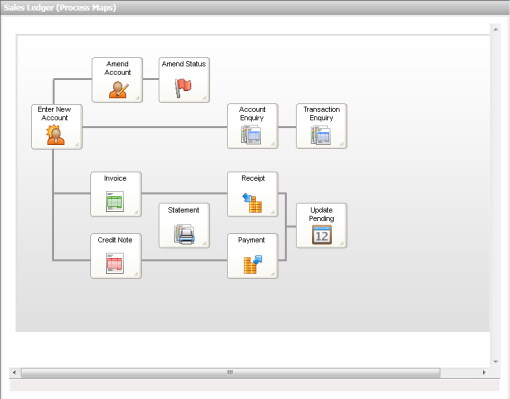Click the horizontal scrollbar left arrow
The width and height of the screenshot is (510, 399).
pos(14,372)
